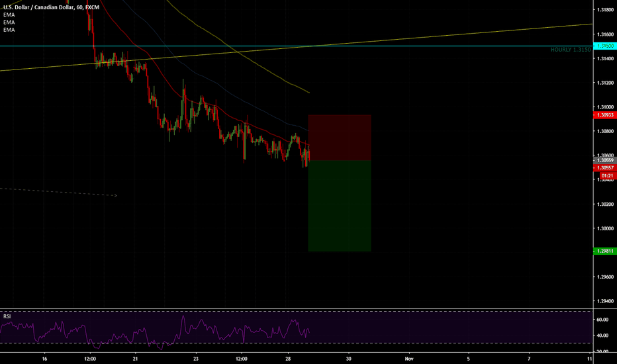Click the green 1.29811 target price tag

pos(605,251)
